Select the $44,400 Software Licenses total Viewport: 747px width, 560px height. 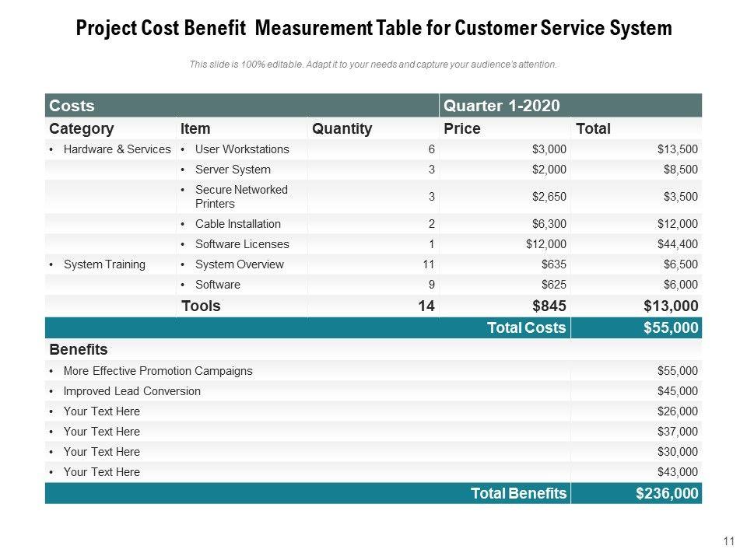678,243
